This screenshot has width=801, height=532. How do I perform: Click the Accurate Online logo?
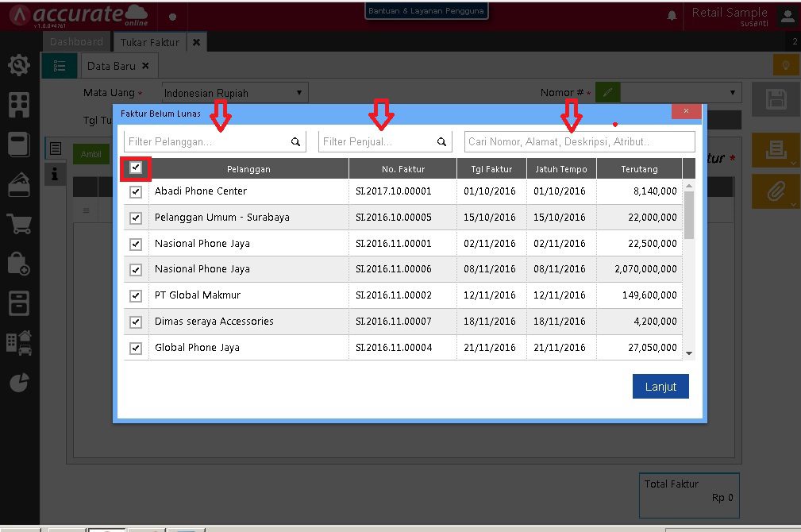pyautogui.click(x=79, y=15)
